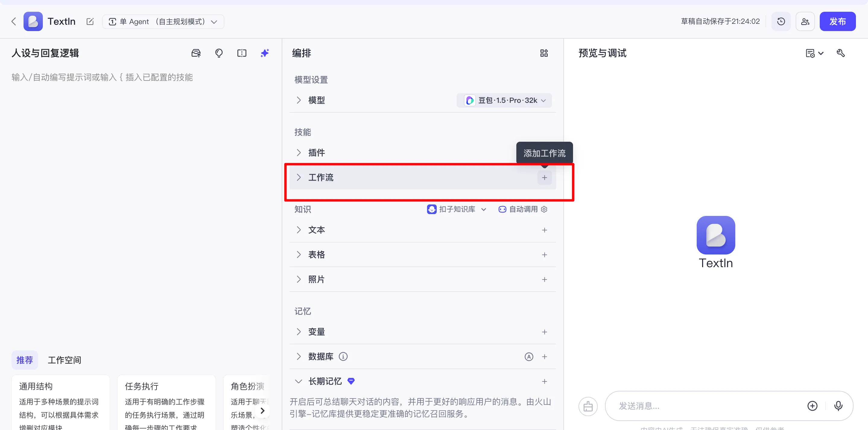Expand the 工作流 section
The image size is (868, 430).
(299, 177)
